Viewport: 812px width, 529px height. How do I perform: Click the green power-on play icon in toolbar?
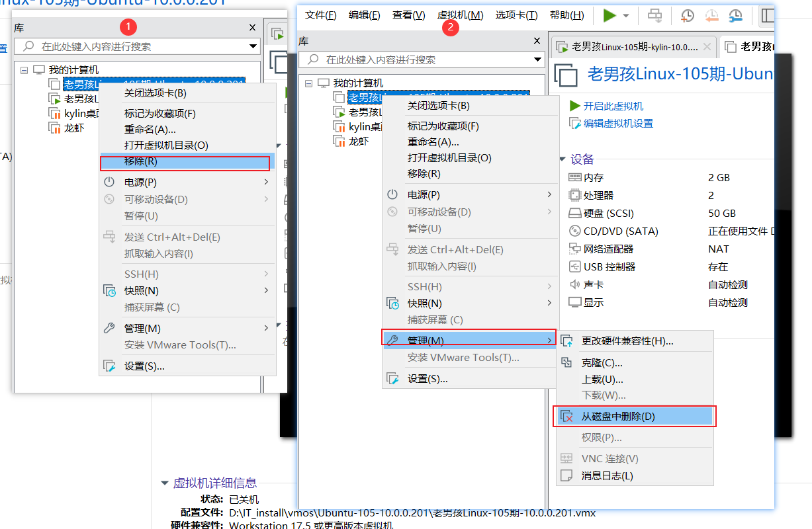(609, 15)
